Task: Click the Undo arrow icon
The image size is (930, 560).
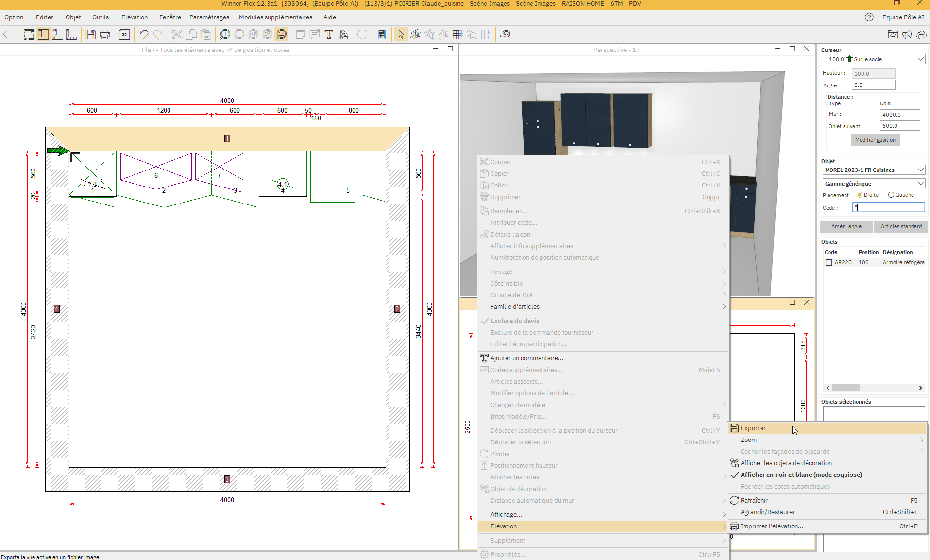Action: 144,34
